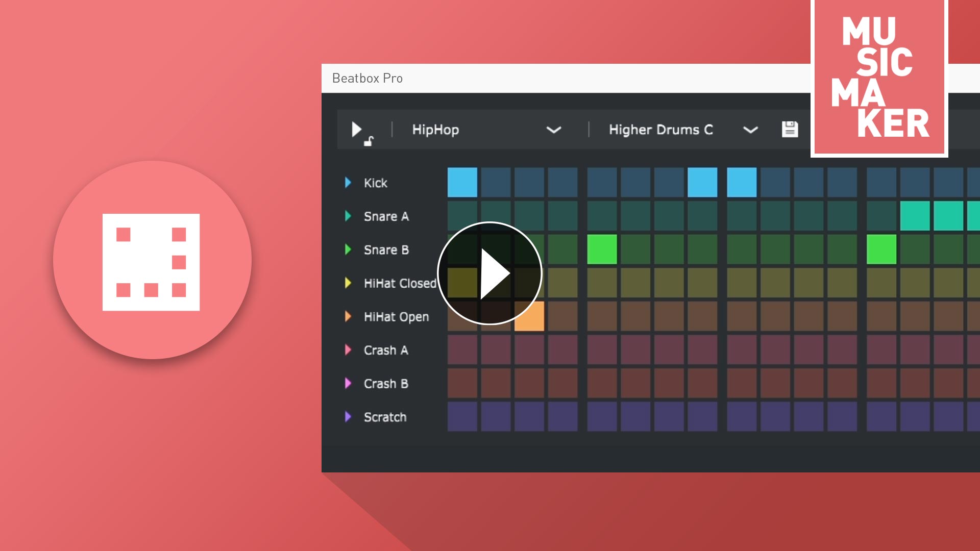Expand the Crash A track arrow
This screenshot has width=980, height=551.
coord(348,350)
